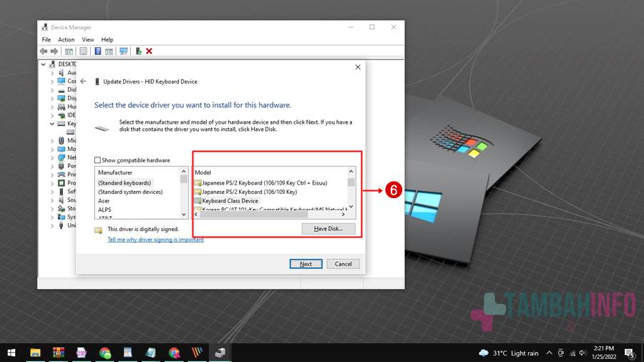Viewport: 644px width, 362px height.
Task: Click the 31°C Light rain weather widget
Action: [x=509, y=353]
